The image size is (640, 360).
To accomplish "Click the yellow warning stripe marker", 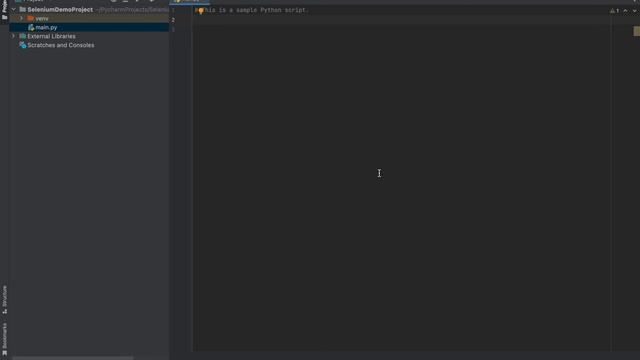I will [637, 31].
